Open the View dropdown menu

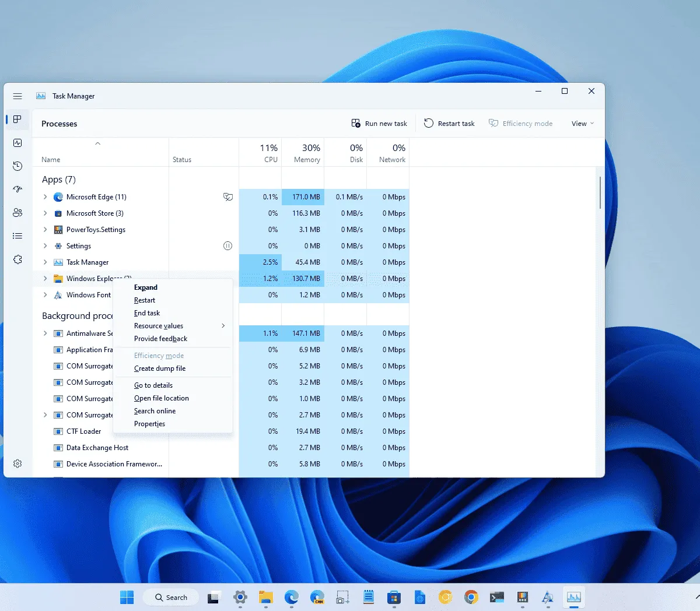tap(582, 124)
